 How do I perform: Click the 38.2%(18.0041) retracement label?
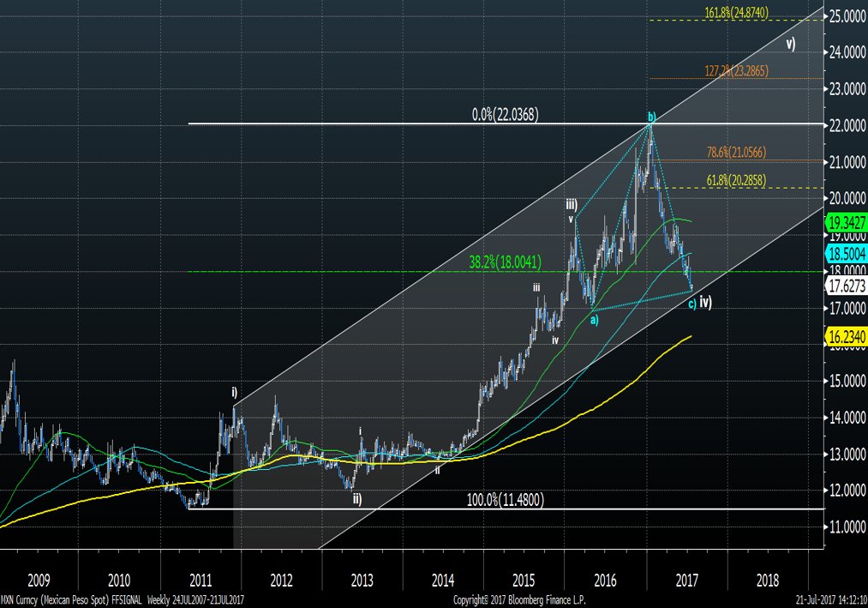pyautogui.click(x=505, y=262)
